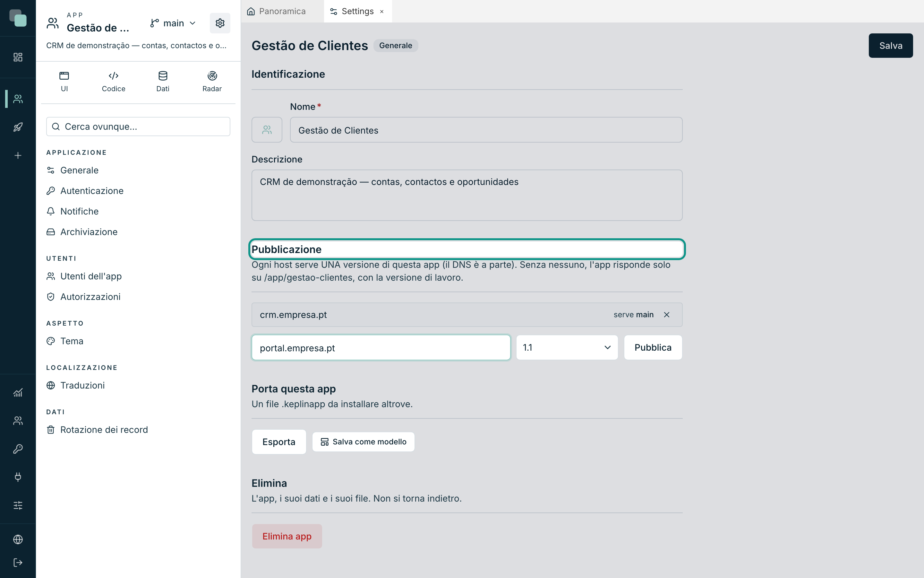Open Tema settings

65,341
